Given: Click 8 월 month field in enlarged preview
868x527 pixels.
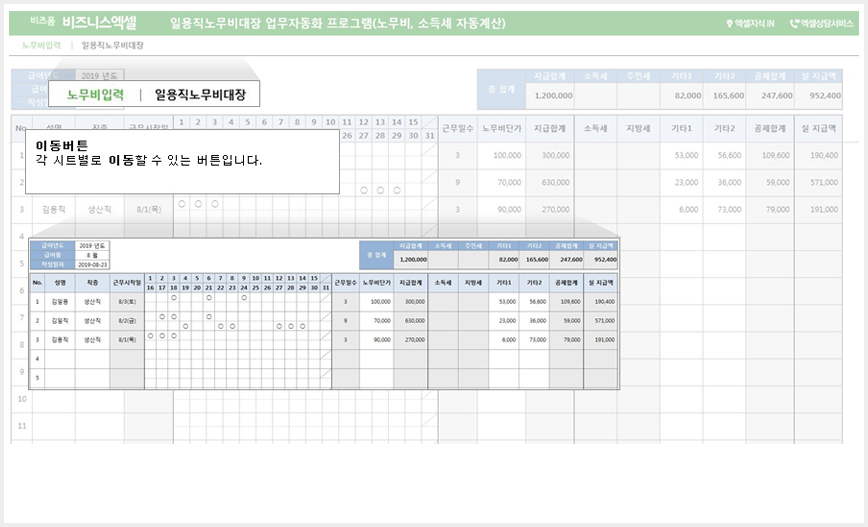Looking at the screenshot, I should click(92, 255).
